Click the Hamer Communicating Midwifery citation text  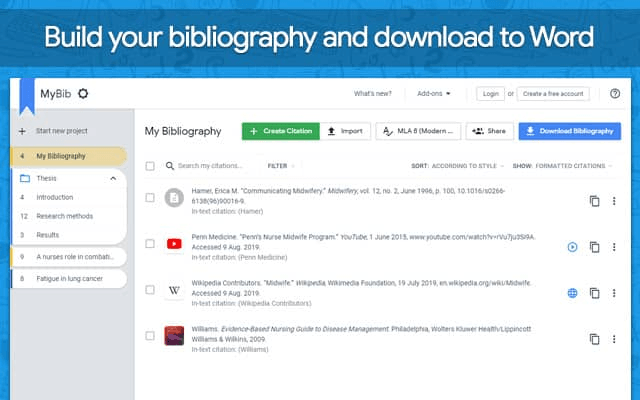click(348, 196)
